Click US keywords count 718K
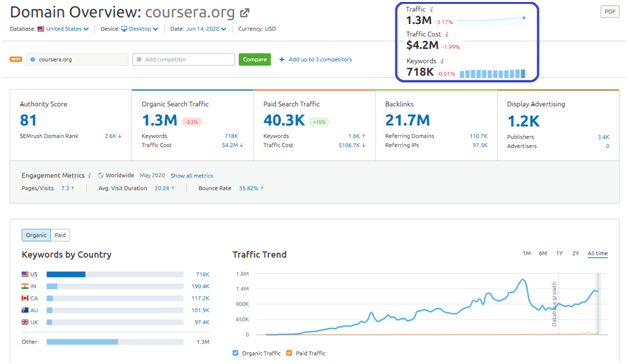 (203, 274)
